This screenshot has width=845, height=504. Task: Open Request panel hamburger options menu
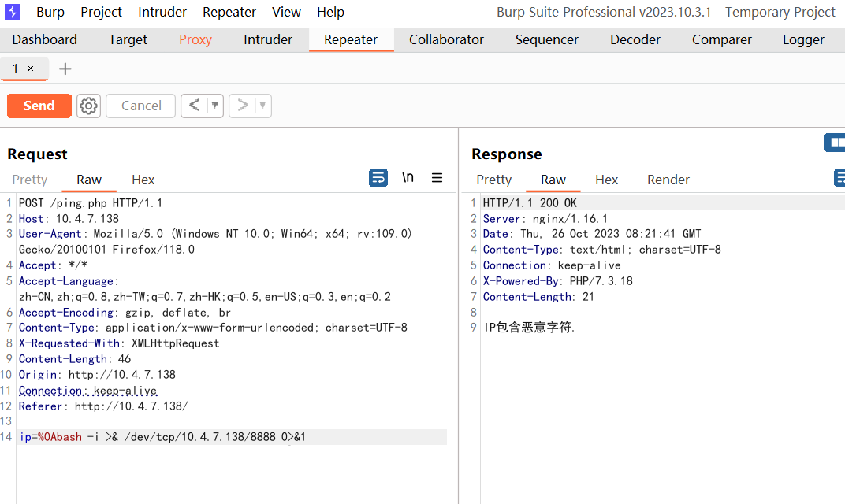(x=437, y=178)
